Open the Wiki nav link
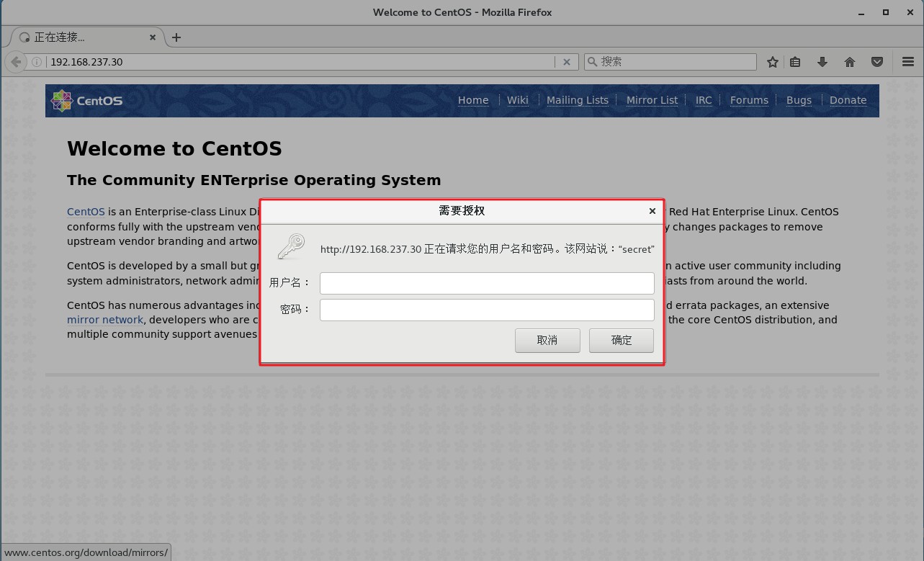Viewport: 924px width, 561px height. tap(518, 100)
